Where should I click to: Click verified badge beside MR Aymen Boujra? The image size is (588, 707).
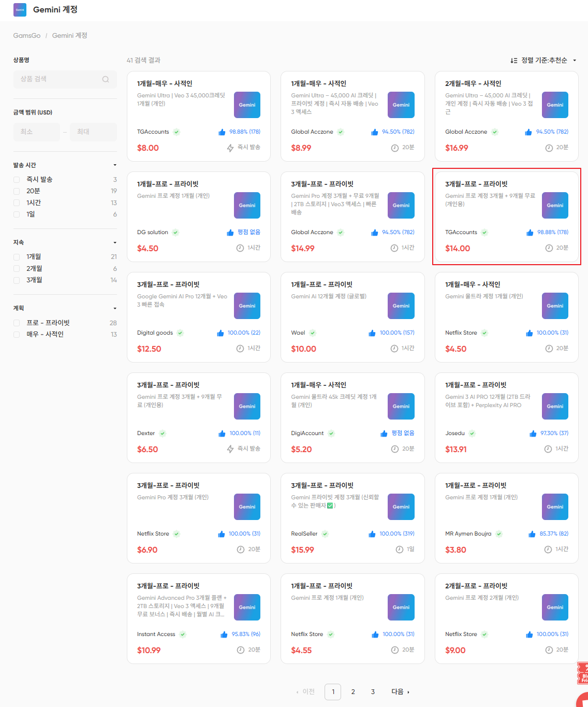click(x=499, y=534)
